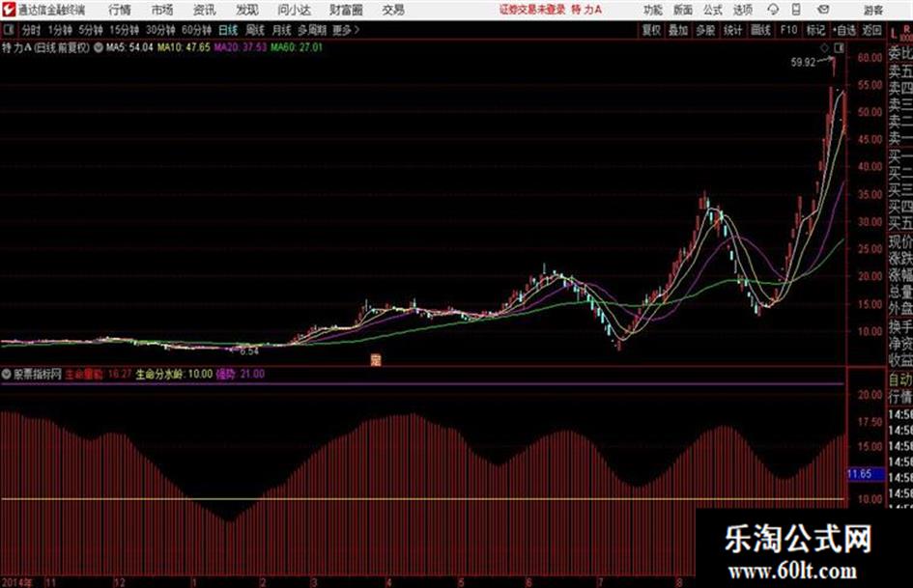This screenshot has height=588, width=913.
Task: Click the 特力A (日线 前复权) chart title
Action: click(x=46, y=47)
